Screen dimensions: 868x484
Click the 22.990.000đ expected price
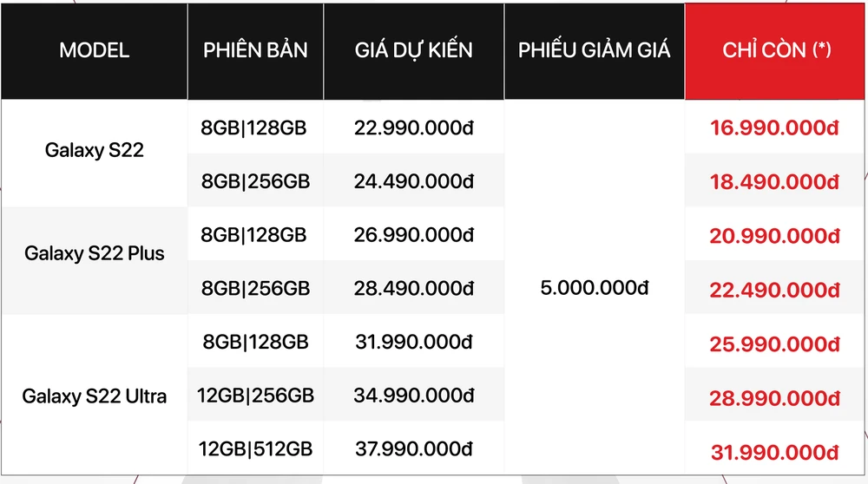(413, 128)
